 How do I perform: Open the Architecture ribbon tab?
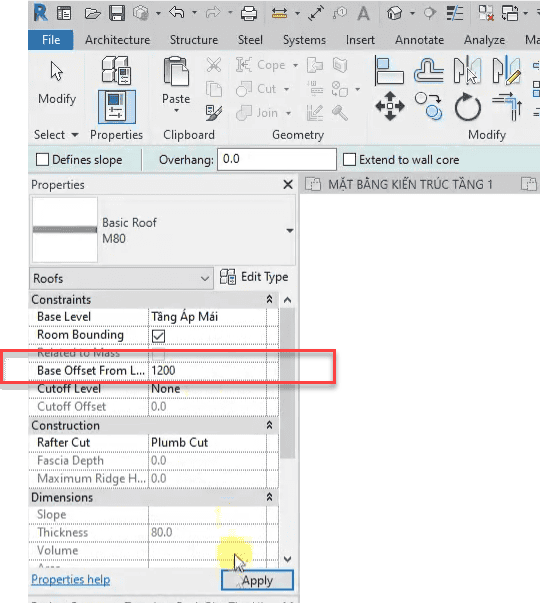click(x=118, y=40)
